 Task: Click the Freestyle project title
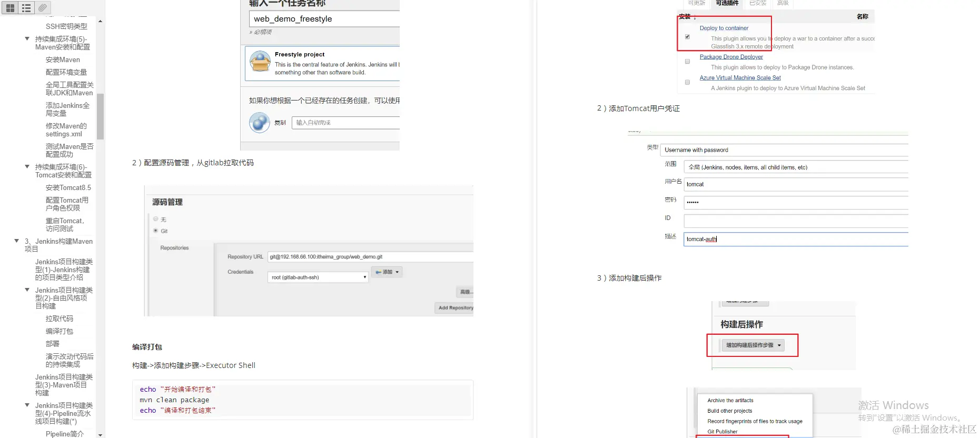[x=299, y=55]
